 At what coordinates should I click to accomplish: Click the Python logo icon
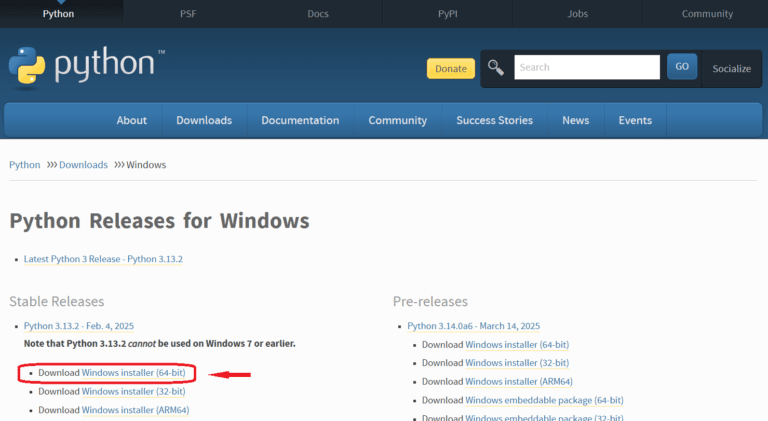(x=27, y=66)
